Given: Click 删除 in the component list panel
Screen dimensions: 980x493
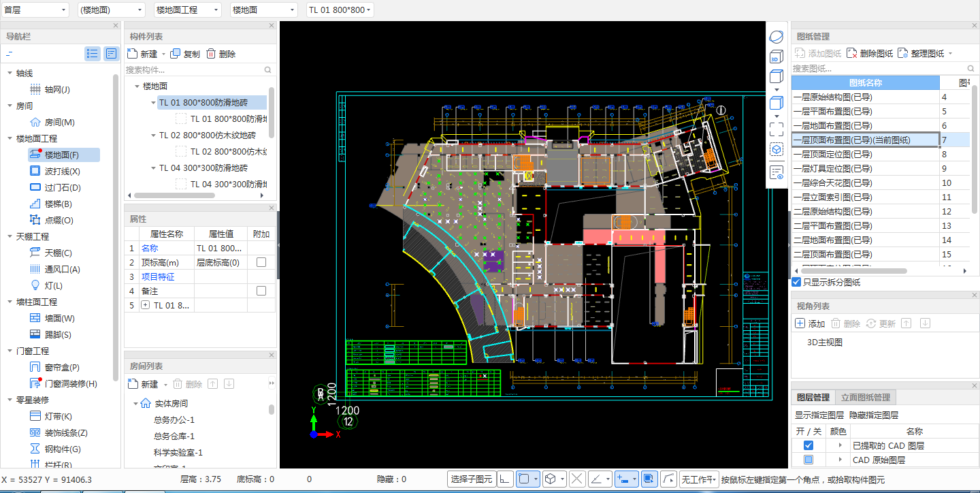Looking at the screenshot, I should click(x=221, y=54).
